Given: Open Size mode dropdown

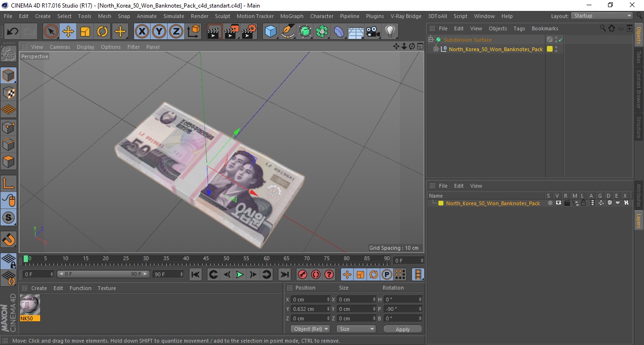Looking at the screenshot, I should [x=356, y=329].
